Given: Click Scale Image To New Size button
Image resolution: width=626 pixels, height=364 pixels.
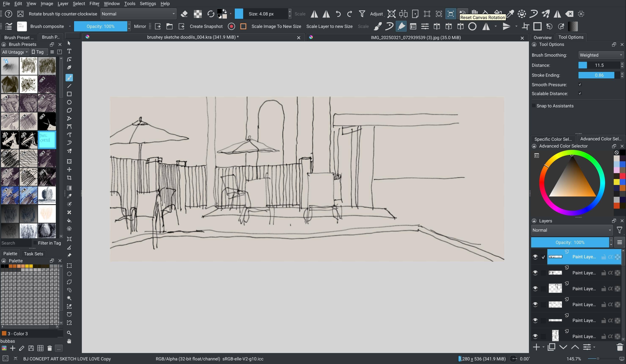Looking at the screenshot, I should coord(276,26).
